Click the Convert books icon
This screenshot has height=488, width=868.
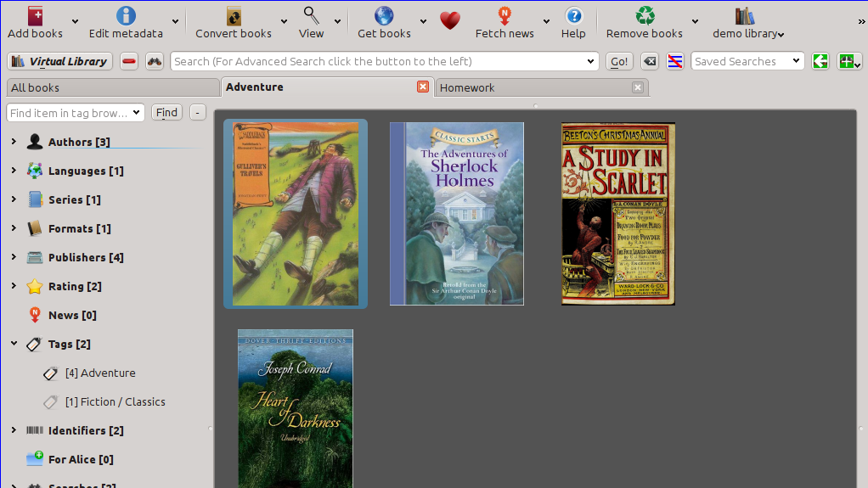(x=234, y=16)
